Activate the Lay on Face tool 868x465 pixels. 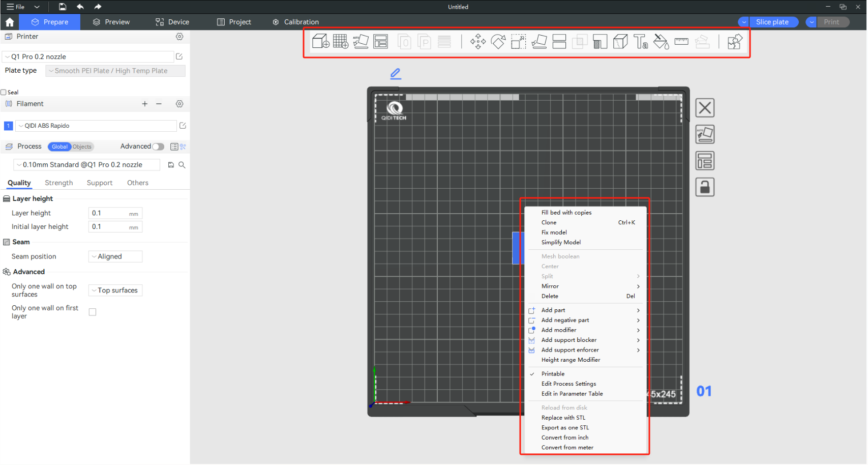click(539, 41)
